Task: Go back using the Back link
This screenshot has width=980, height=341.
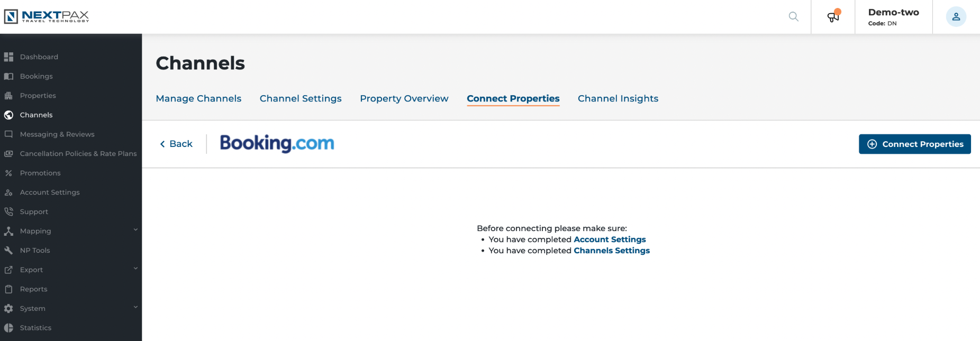Action: click(176, 144)
